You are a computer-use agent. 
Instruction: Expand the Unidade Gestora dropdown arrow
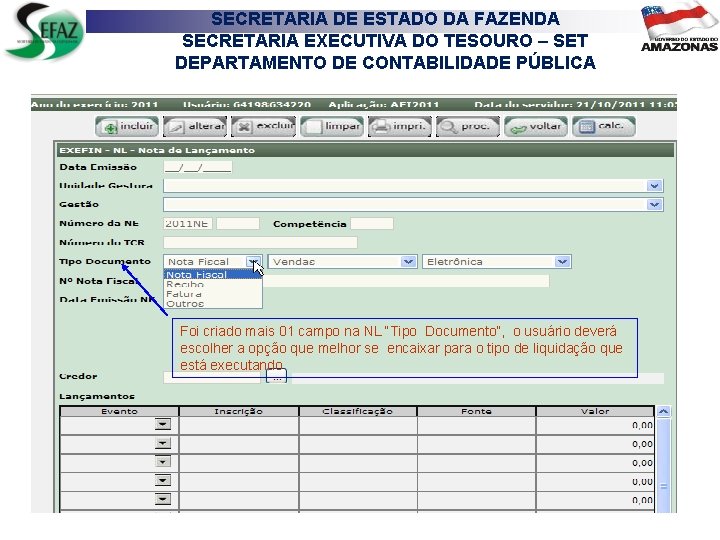tap(654, 186)
